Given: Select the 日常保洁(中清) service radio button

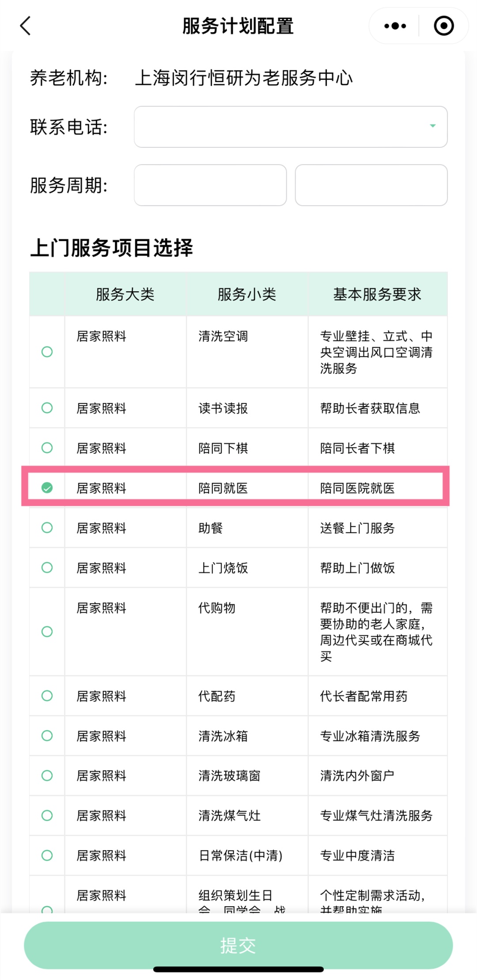Looking at the screenshot, I should (47, 856).
